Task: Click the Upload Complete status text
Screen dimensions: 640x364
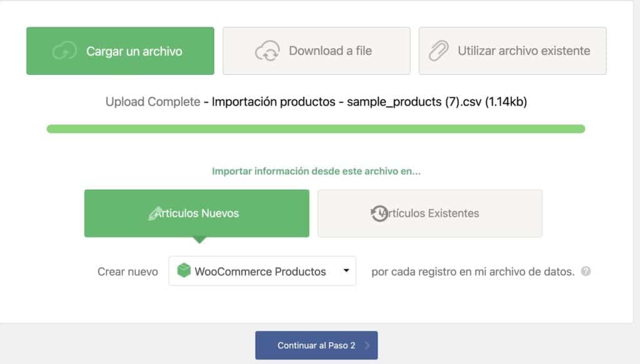Action: [x=152, y=102]
